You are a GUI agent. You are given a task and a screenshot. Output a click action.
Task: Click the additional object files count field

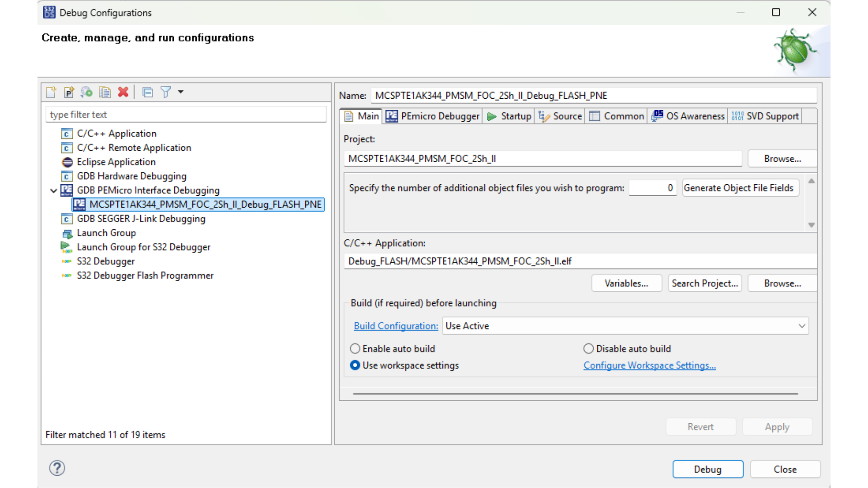(653, 188)
